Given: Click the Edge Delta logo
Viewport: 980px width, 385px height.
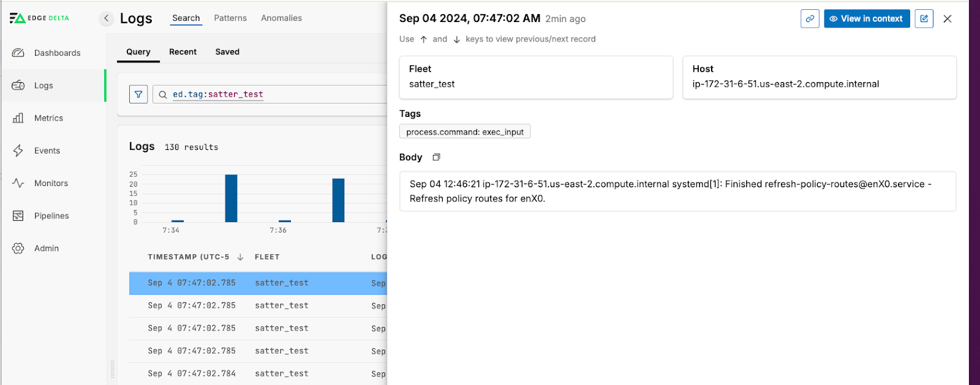Looking at the screenshot, I should pyautogui.click(x=39, y=18).
